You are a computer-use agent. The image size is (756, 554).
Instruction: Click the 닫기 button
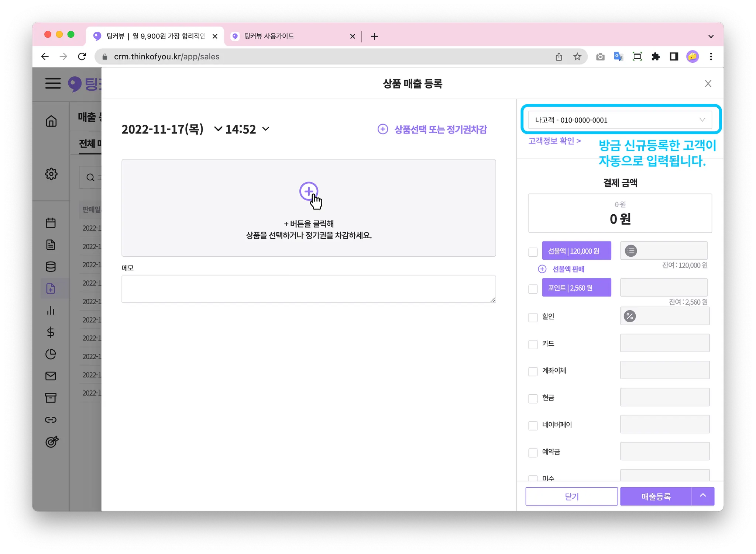[x=571, y=496]
